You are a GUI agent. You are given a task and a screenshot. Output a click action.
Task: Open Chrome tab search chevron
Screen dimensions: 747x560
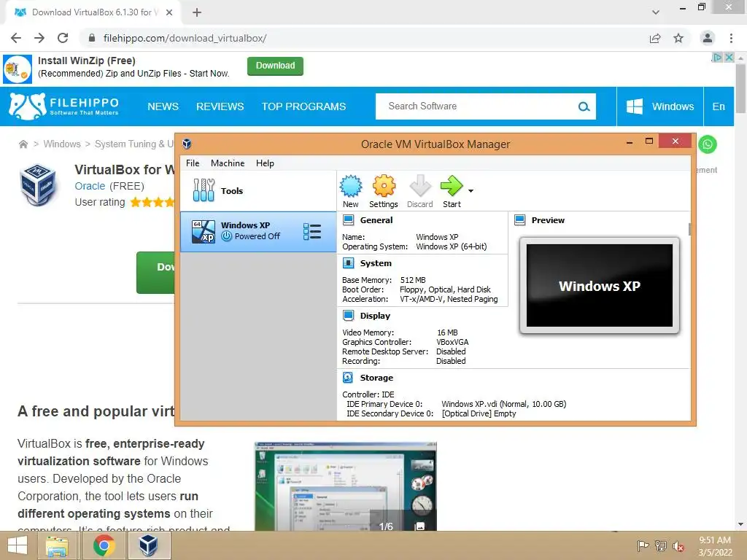[x=656, y=12]
